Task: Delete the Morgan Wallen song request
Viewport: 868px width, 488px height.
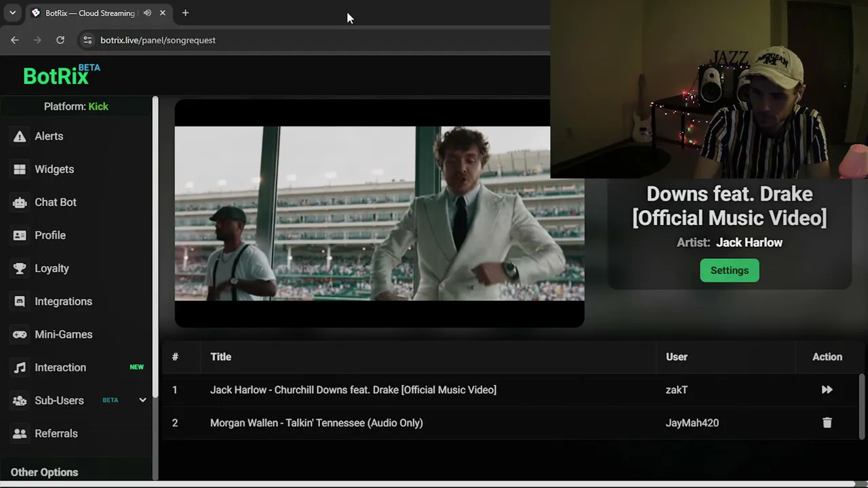Action: tap(827, 423)
